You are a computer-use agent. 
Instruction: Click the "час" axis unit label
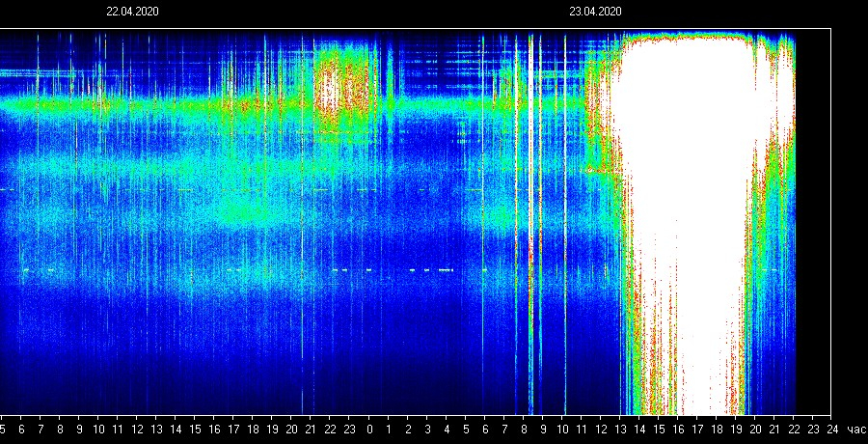(x=854, y=429)
